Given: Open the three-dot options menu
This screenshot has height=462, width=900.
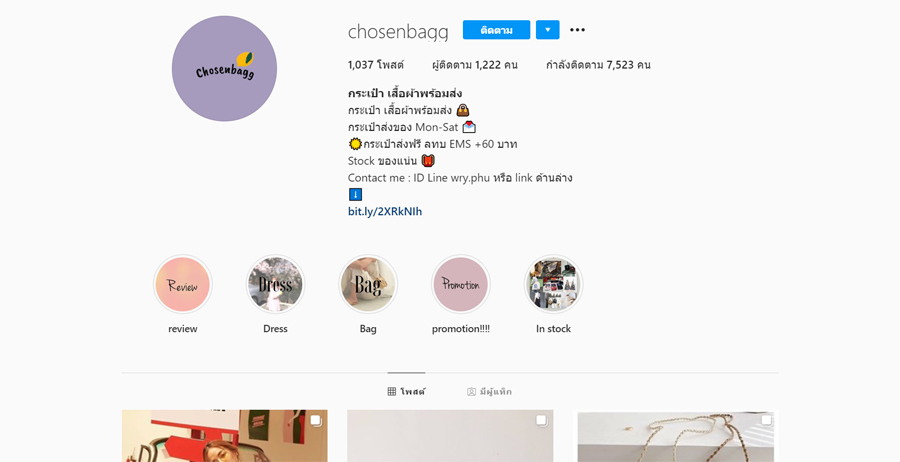Looking at the screenshot, I should tap(577, 30).
